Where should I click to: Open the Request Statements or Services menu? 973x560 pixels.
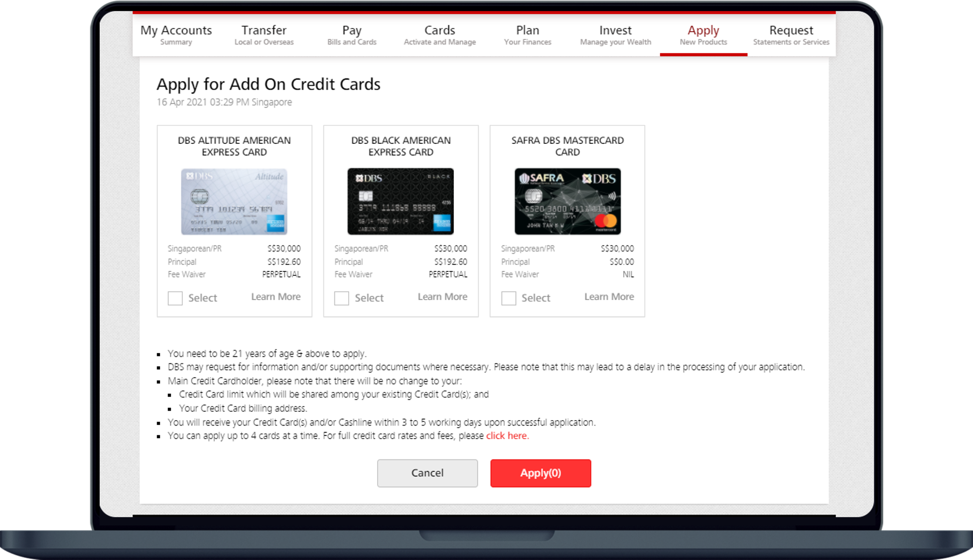pyautogui.click(x=791, y=35)
